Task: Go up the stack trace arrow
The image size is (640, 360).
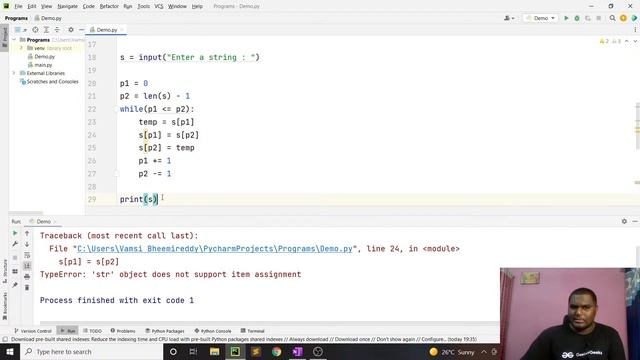Action: coord(27,233)
